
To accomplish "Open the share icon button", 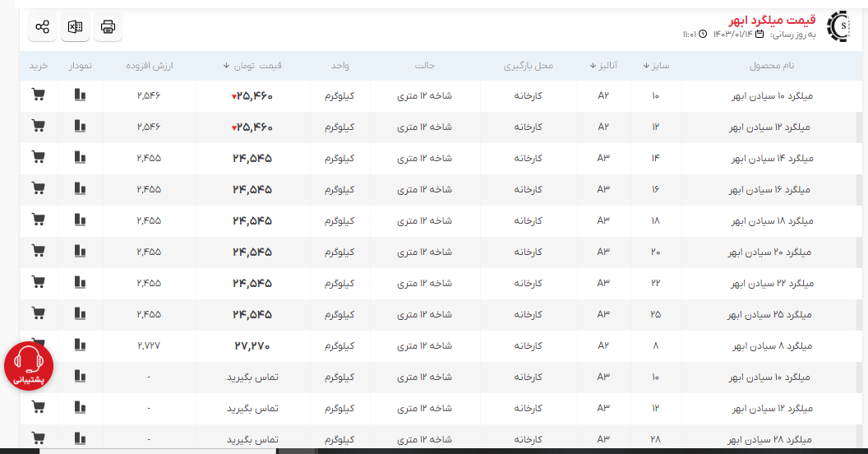I will coord(42,27).
